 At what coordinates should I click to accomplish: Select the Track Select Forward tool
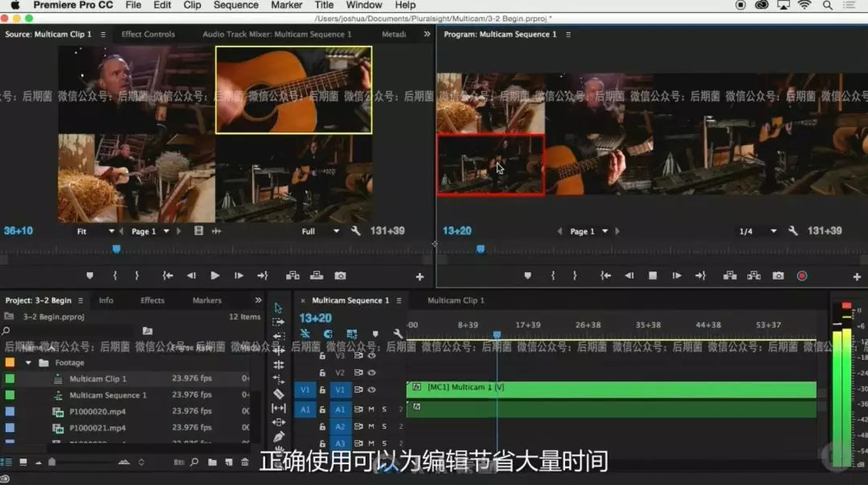pos(278,322)
